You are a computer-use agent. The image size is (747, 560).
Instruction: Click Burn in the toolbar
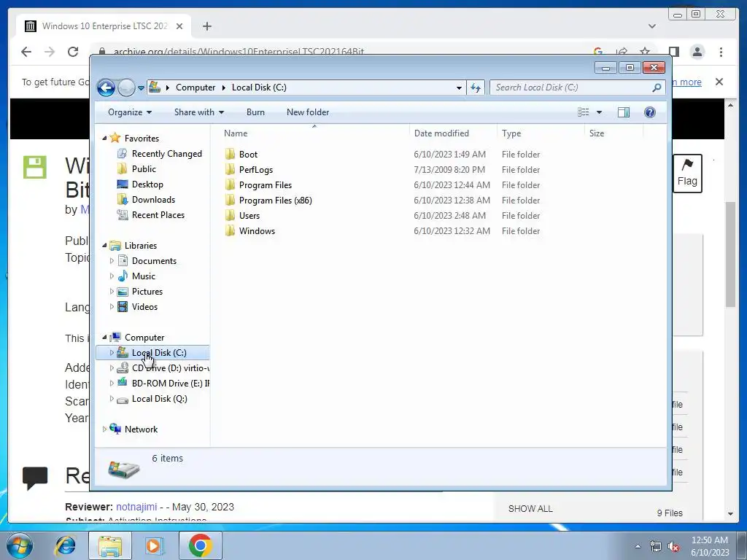255,112
